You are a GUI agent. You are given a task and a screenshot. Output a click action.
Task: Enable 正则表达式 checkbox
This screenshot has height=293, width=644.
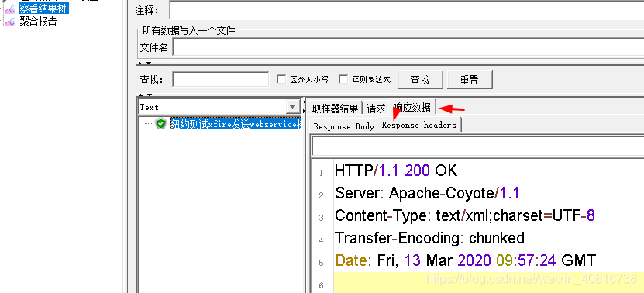pyautogui.click(x=343, y=79)
